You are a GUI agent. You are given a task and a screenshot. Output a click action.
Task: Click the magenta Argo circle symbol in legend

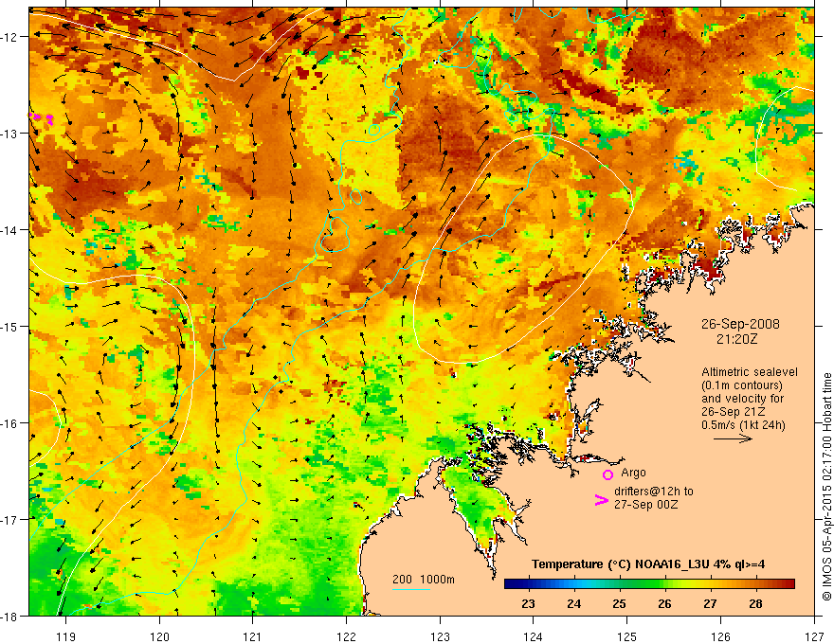(607, 474)
